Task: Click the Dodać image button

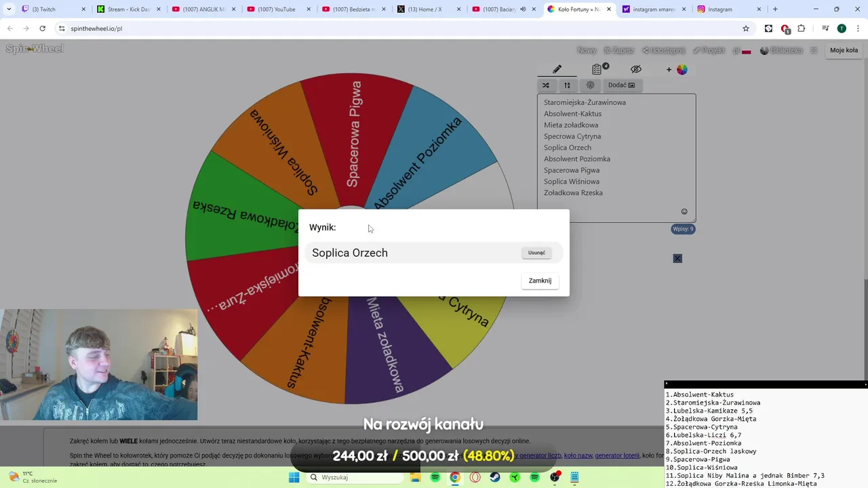Action: [621, 85]
